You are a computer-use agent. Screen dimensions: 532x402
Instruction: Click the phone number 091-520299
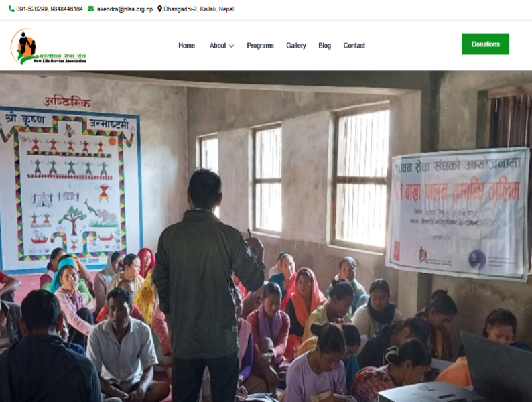(32, 9)
